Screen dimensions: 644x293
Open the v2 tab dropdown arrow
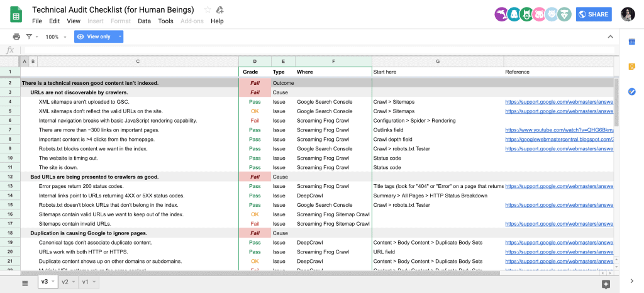tap(74, 282)
